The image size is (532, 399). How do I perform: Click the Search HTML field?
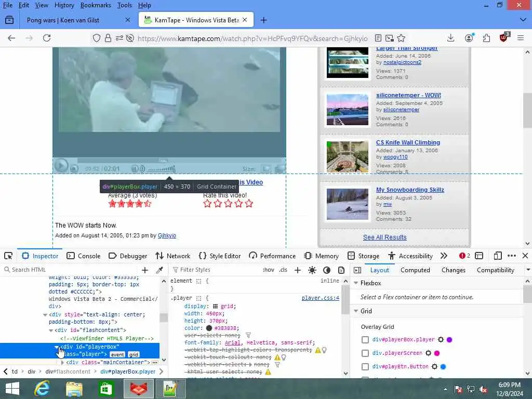click(x=71, y=270)
